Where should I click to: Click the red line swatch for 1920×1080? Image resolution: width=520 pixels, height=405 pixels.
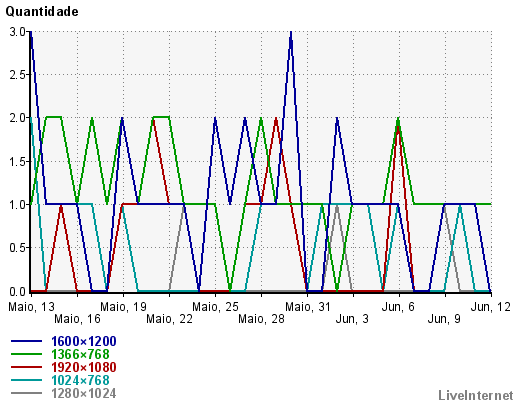pos(26,367)
